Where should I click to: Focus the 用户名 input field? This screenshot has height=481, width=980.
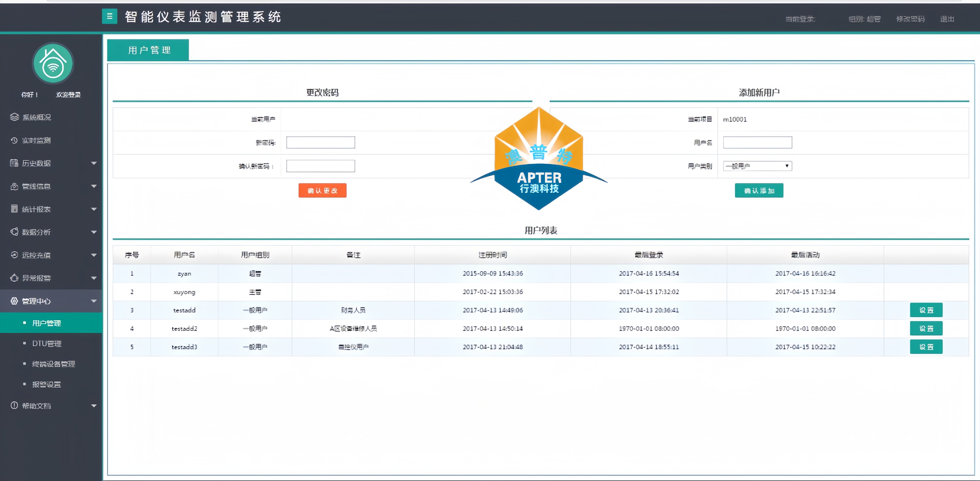757,142
